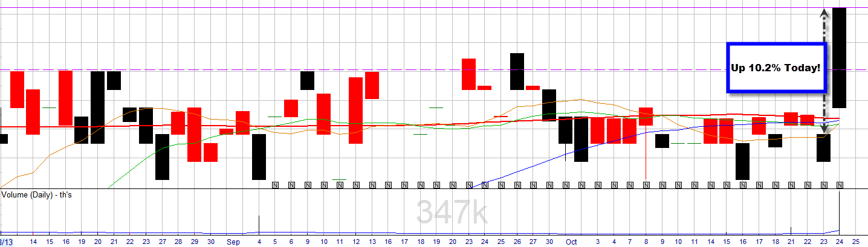Open the news marker for Oct 8
The width and height of the screenshot is (868, 247).
click(x=646, y=185)
